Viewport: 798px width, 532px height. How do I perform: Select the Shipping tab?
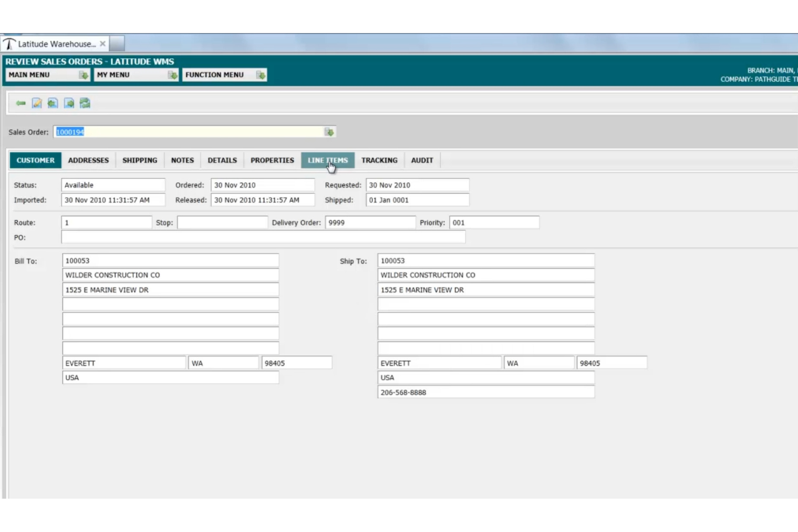(139, 160)
